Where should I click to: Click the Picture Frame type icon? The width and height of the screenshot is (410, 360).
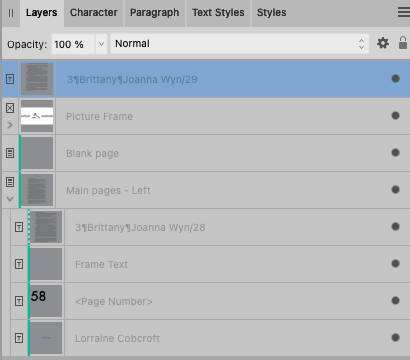click(10, 108)
